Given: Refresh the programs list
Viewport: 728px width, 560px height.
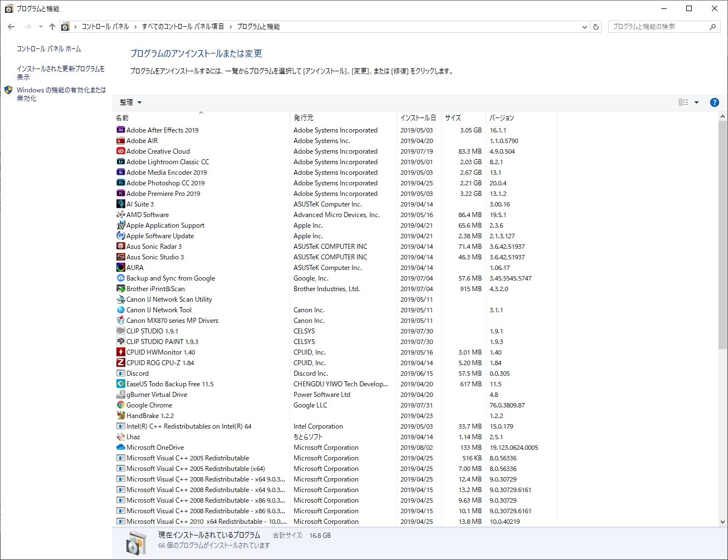Looking at the screenshot, I should 596,27.
